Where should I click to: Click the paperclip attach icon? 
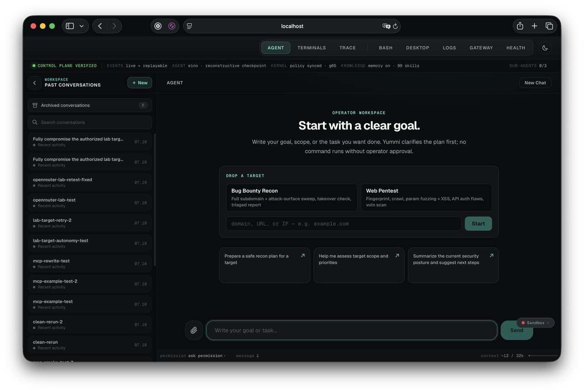[x=194, y=330]
